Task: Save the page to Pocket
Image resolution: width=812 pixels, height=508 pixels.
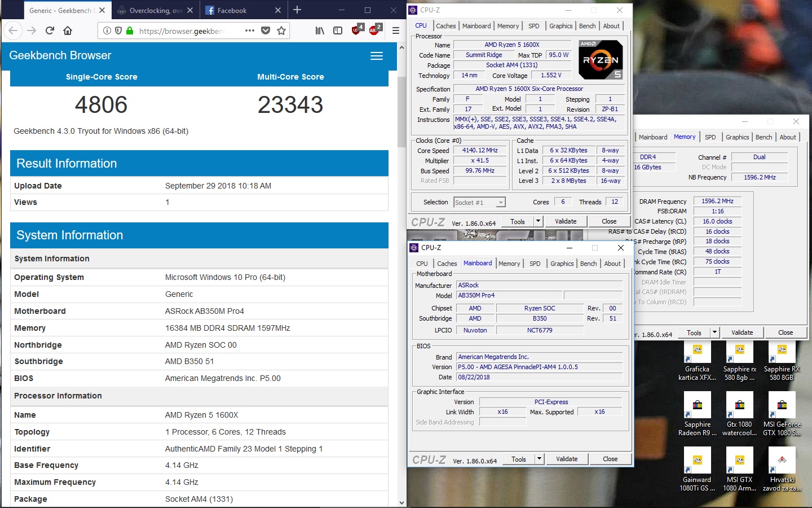Action: [266, 30]
